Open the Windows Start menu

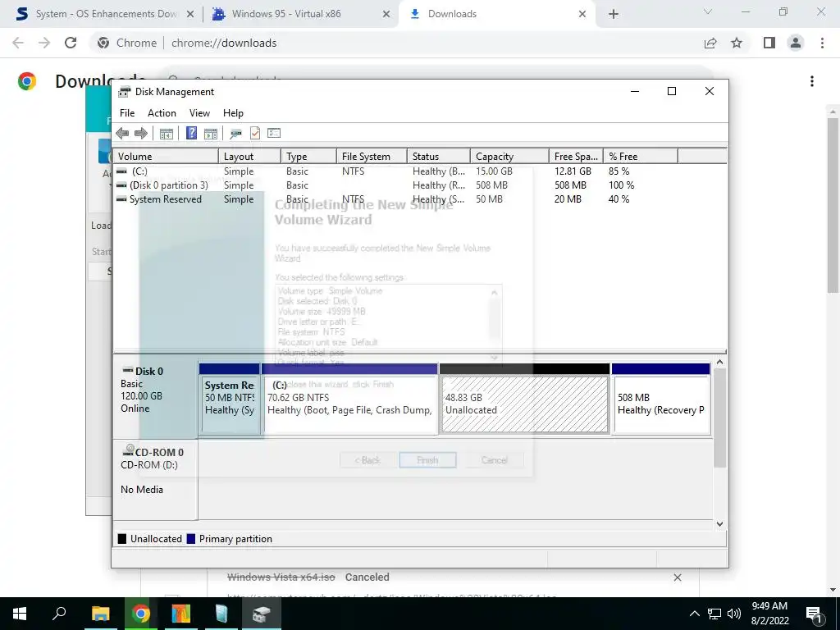point(20,614)
